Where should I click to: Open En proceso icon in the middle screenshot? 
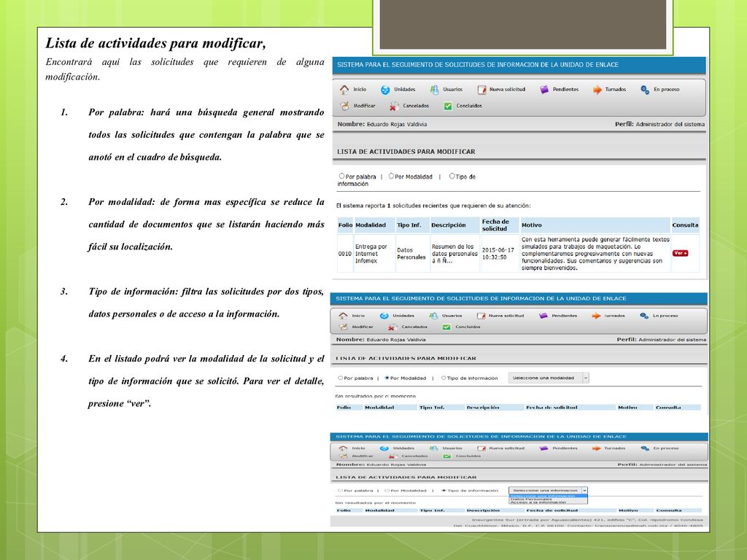coord(644,316)
